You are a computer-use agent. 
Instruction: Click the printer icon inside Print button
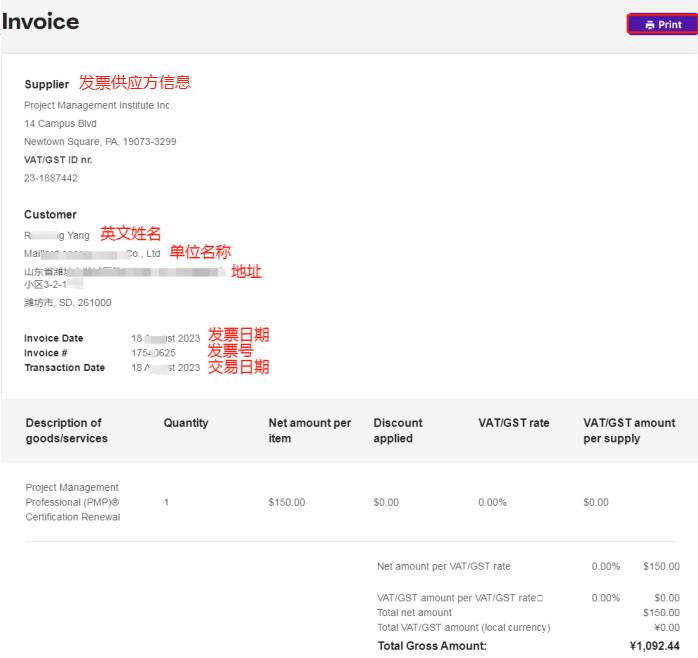point(649,24)
